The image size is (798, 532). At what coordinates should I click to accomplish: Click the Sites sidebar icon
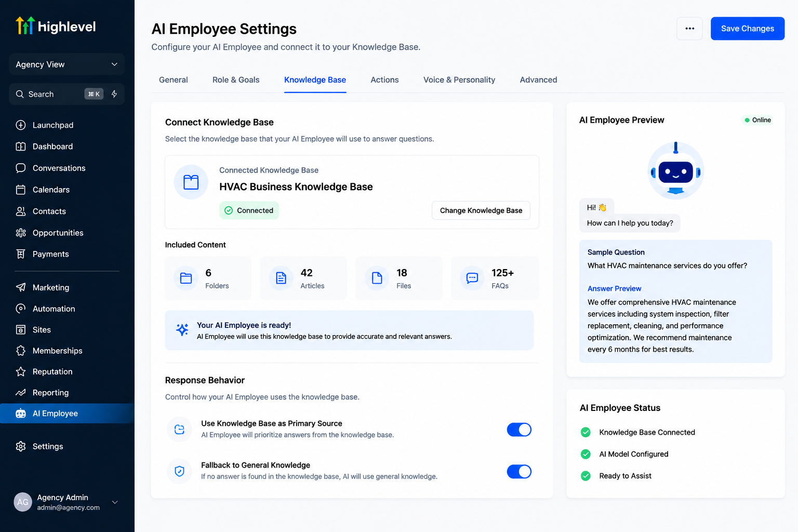tap(21, 330)
